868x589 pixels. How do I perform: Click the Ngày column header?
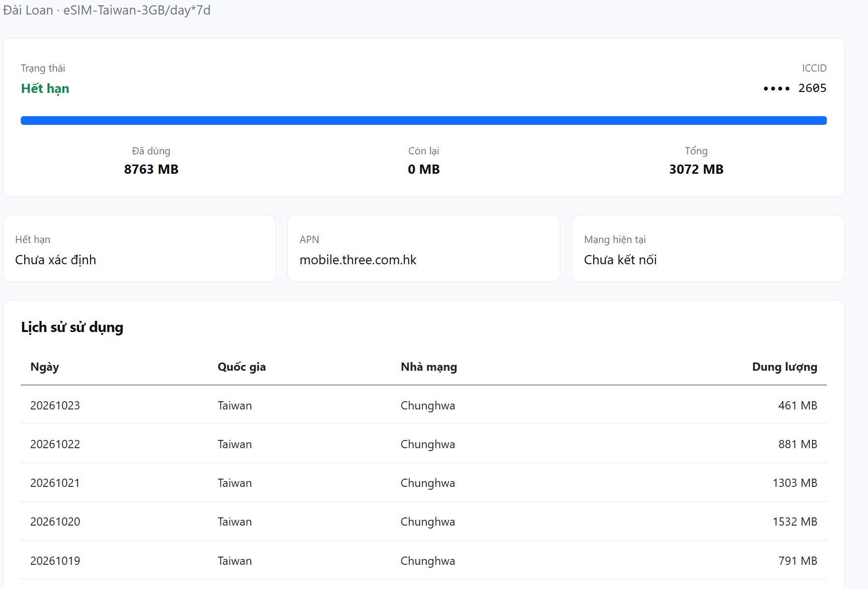45,367
